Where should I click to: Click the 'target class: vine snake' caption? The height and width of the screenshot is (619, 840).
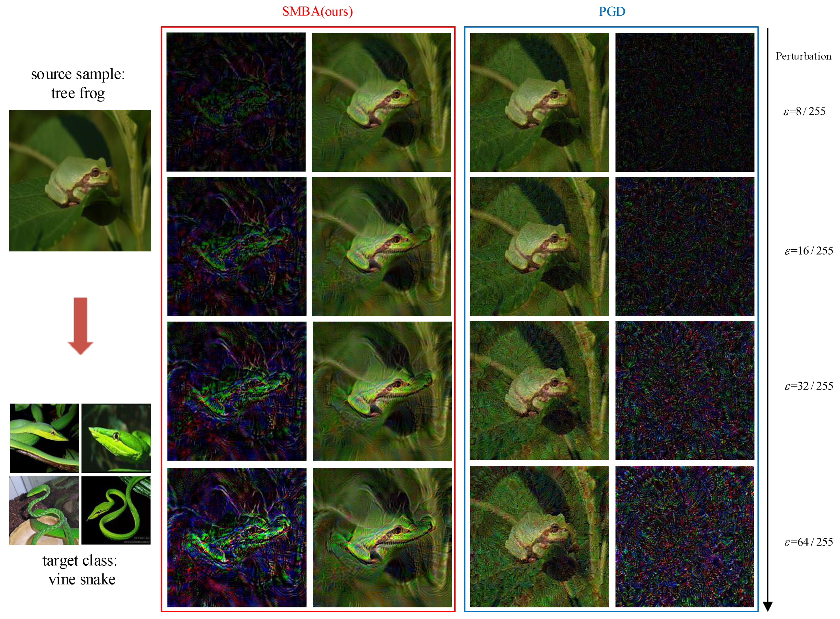tap(80, 569)
